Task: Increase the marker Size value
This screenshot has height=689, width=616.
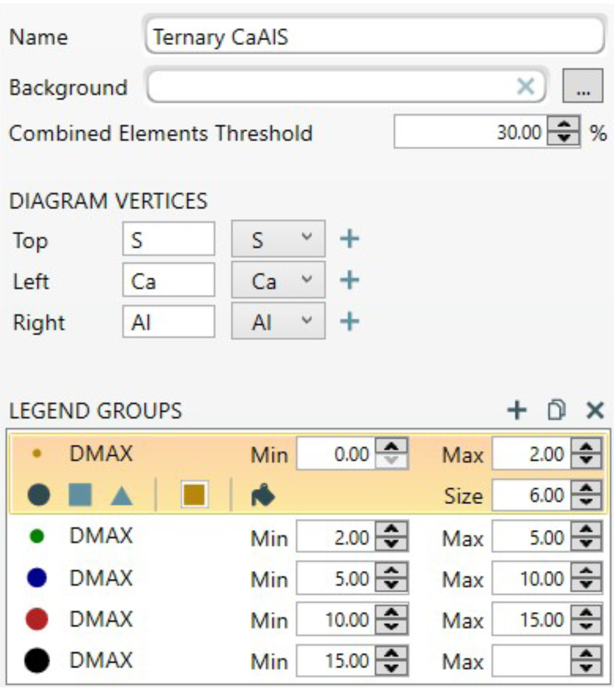Action: point(587,488)
